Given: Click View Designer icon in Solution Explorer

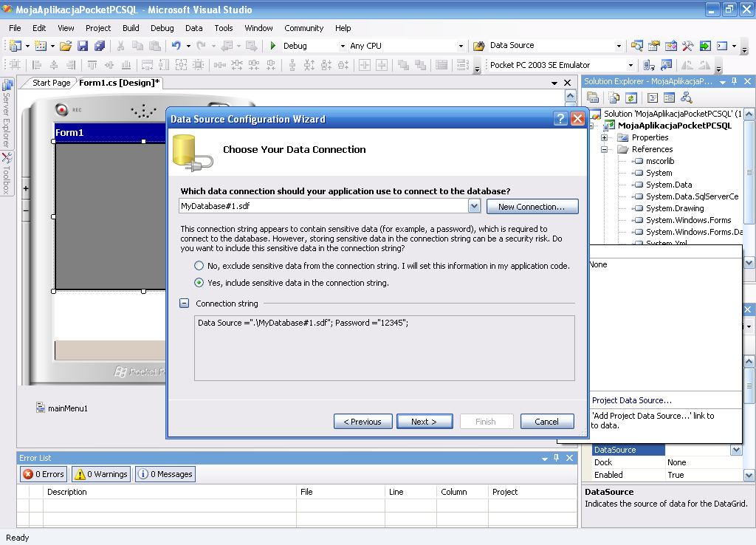Looking at the screenshot, I should click(x=669, y=98).
